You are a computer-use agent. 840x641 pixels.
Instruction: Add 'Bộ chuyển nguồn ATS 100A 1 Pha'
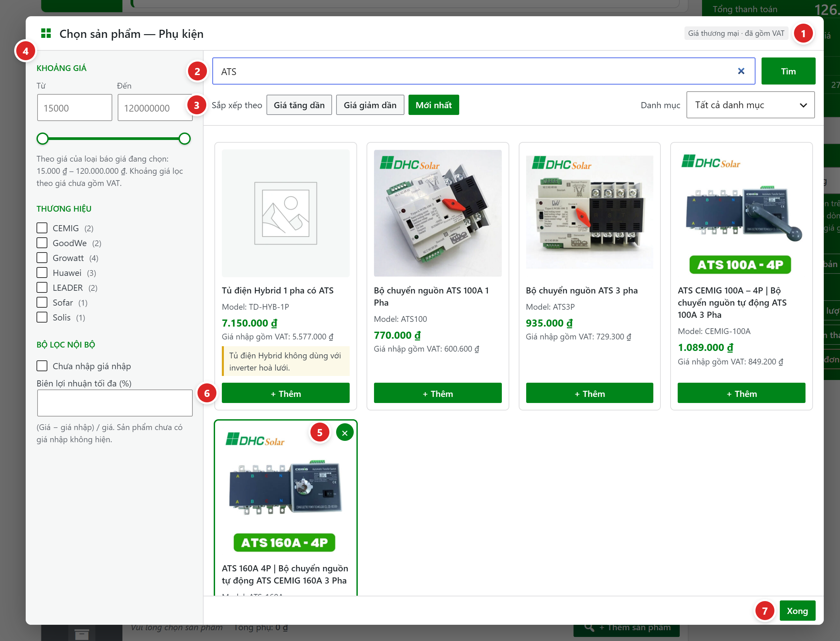tap(437, 393)
